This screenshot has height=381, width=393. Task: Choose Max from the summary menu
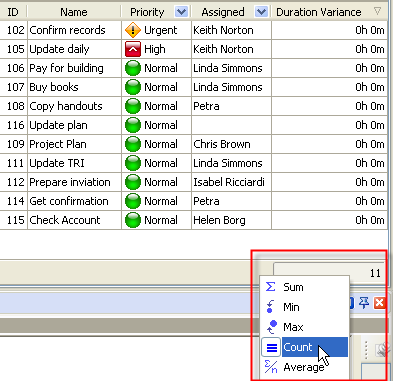(x=305, y=327)
